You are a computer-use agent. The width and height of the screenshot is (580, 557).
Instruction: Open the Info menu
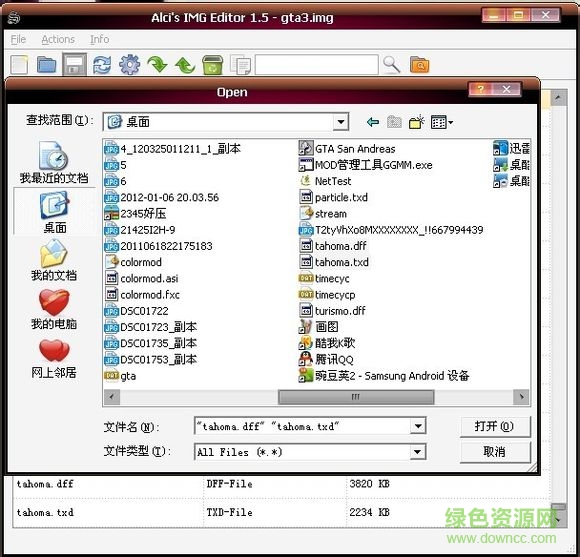pyautogui.click(x=100, y=39)
